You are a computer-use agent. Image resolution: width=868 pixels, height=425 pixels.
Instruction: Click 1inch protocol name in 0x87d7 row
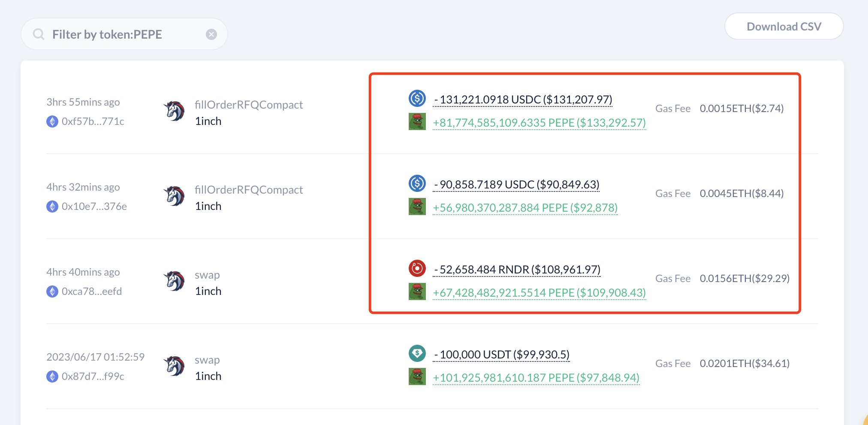(208, 376)
